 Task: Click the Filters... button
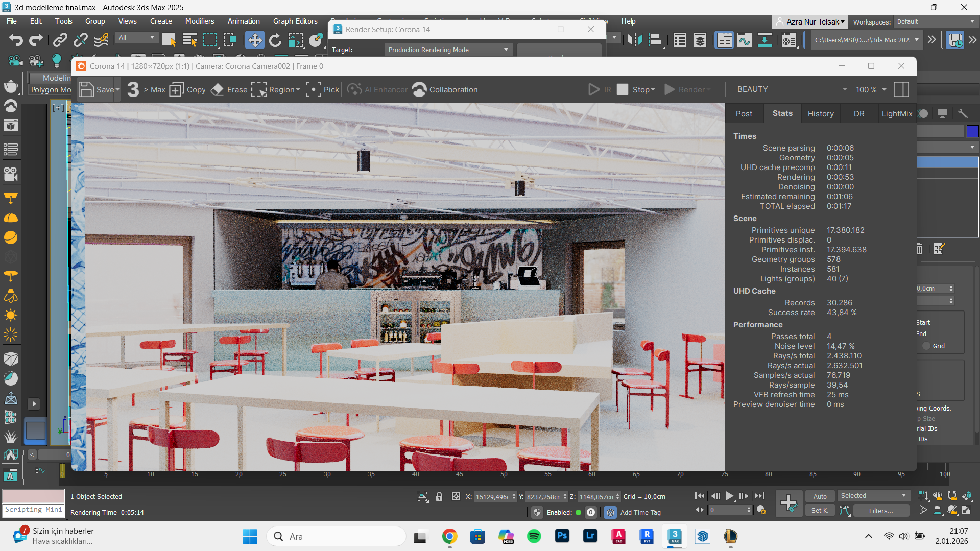coord(881,510)
